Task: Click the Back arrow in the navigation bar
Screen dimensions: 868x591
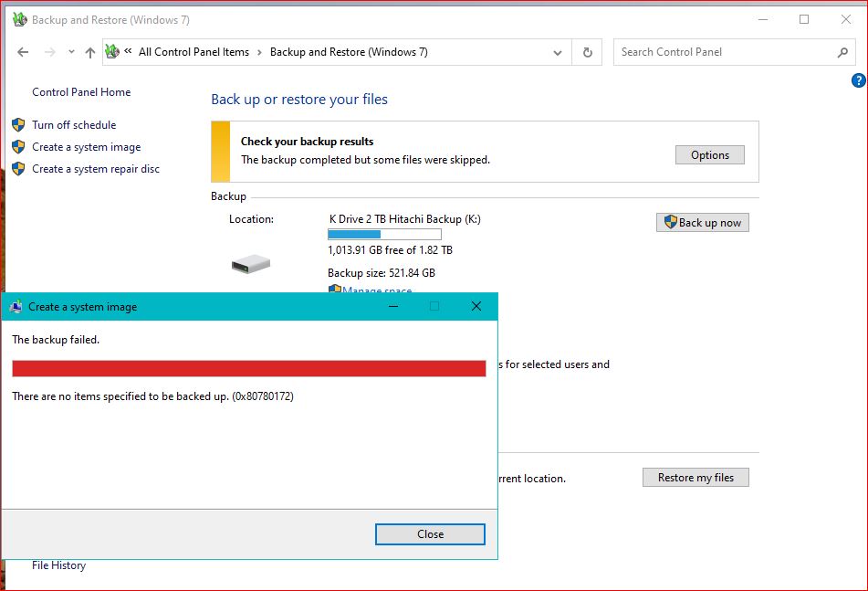Action: (23, 52)
